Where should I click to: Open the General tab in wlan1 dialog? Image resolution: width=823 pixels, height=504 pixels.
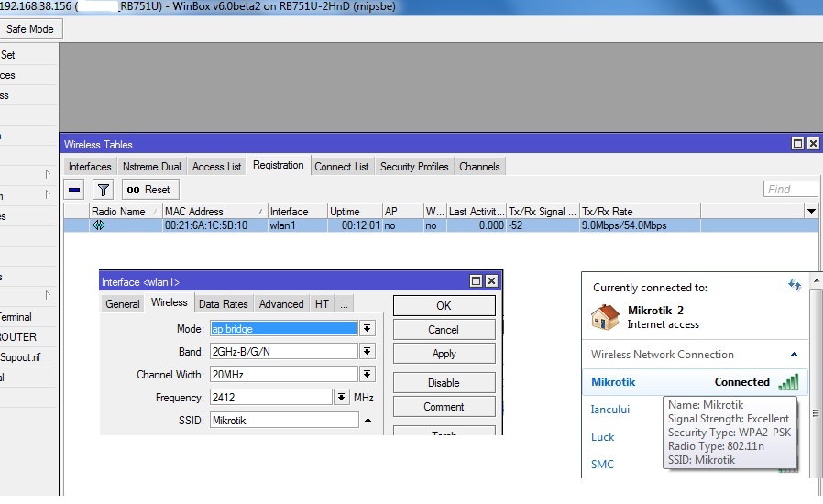(x=122, y=304)
